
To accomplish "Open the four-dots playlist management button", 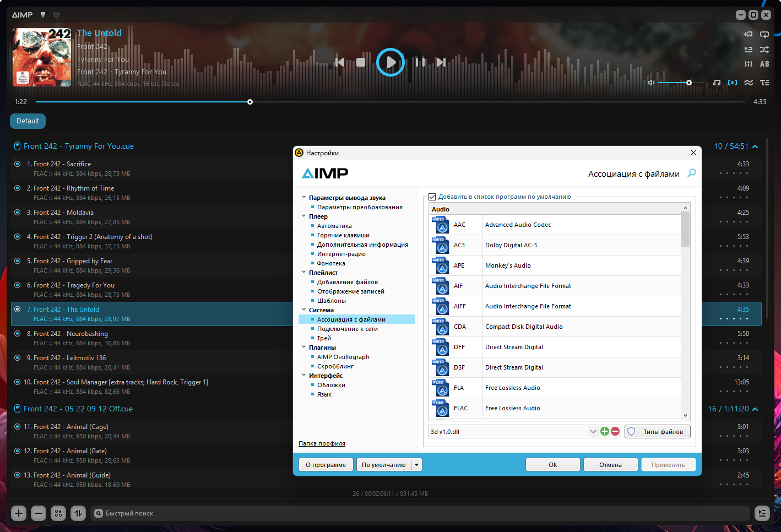I will pos(58,513).
